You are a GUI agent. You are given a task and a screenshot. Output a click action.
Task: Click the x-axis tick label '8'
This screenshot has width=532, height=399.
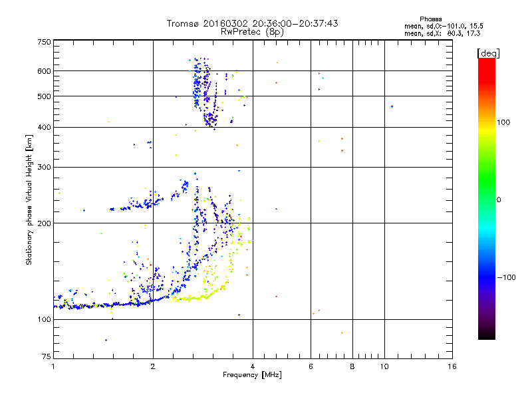(x=352, y=366)
